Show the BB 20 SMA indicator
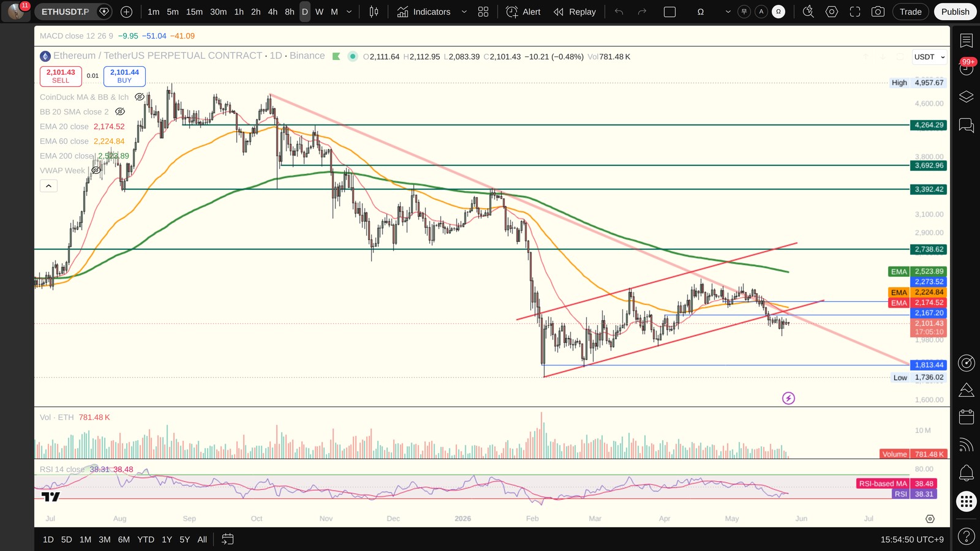The height and width of the screenshot is (551, 980). pyautogui.click(x=120, y=111)
